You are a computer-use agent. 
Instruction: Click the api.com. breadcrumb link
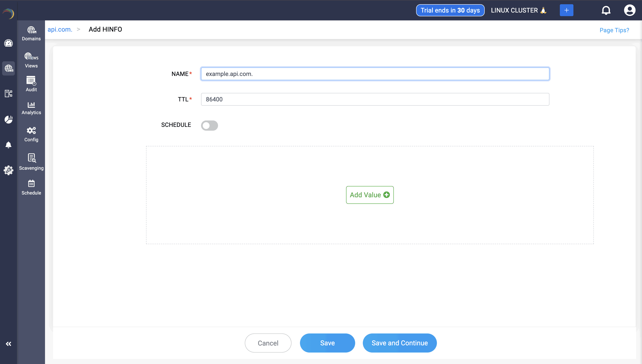[x=60, y=29]
